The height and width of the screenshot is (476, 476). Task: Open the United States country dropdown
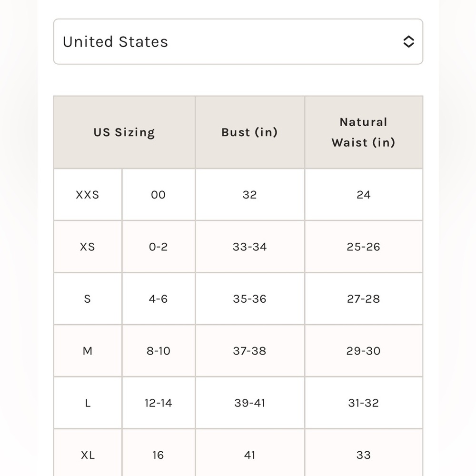238,41
